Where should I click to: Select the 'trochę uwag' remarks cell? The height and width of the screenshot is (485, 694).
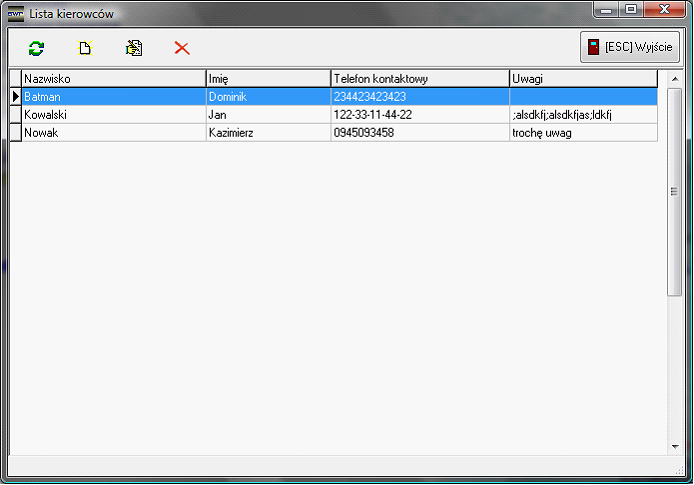coord(582,133)
